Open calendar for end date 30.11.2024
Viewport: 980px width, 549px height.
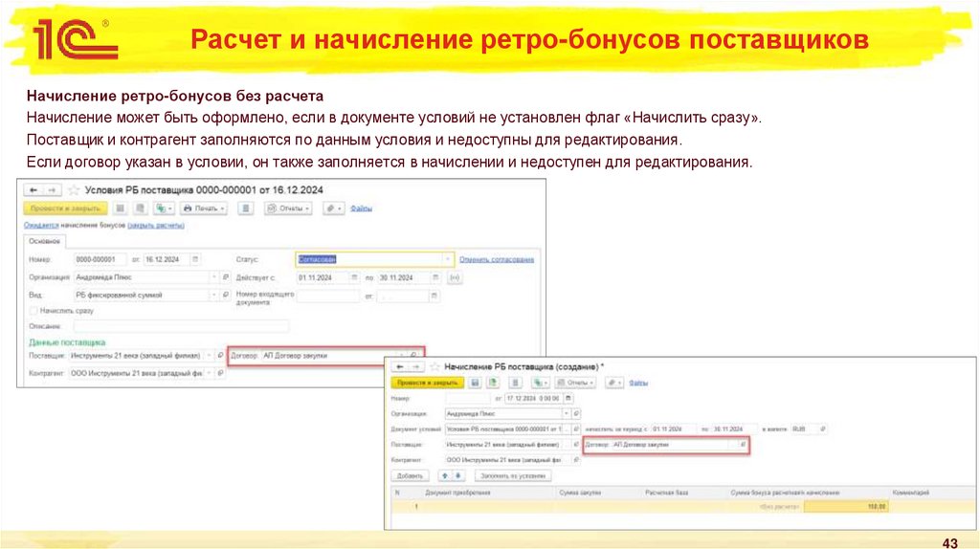(x=435, y=277)
